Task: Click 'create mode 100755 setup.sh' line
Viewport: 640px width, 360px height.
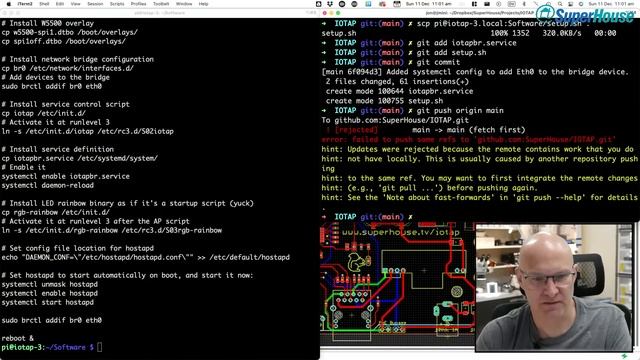Action: click(384, 101)
